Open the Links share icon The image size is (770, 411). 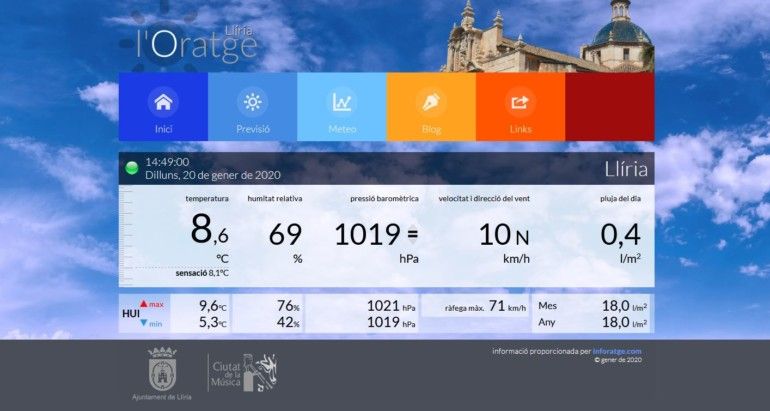point(520,102)
